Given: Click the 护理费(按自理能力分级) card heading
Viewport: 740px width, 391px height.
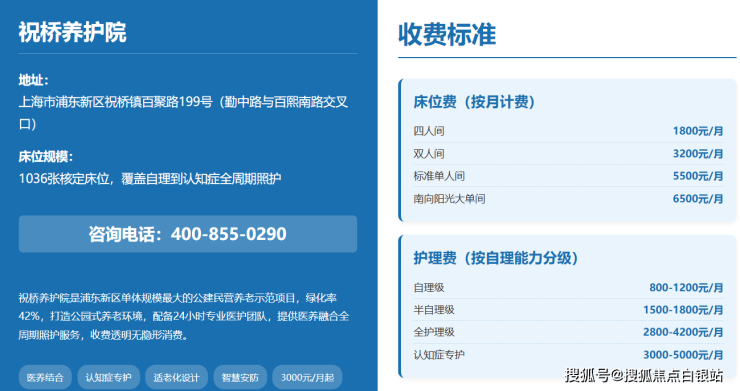Looking at the screenshot, I should coord(496,258).
